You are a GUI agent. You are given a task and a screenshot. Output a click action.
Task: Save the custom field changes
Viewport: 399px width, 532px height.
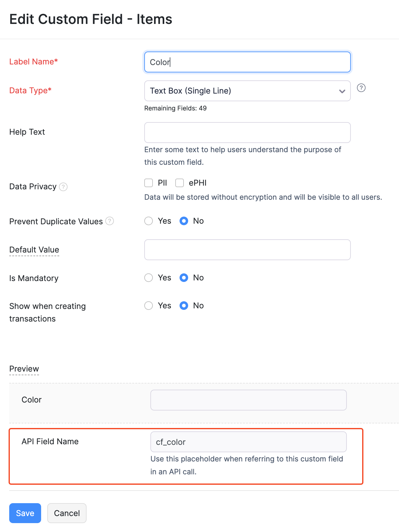click(x=25, y=513)
